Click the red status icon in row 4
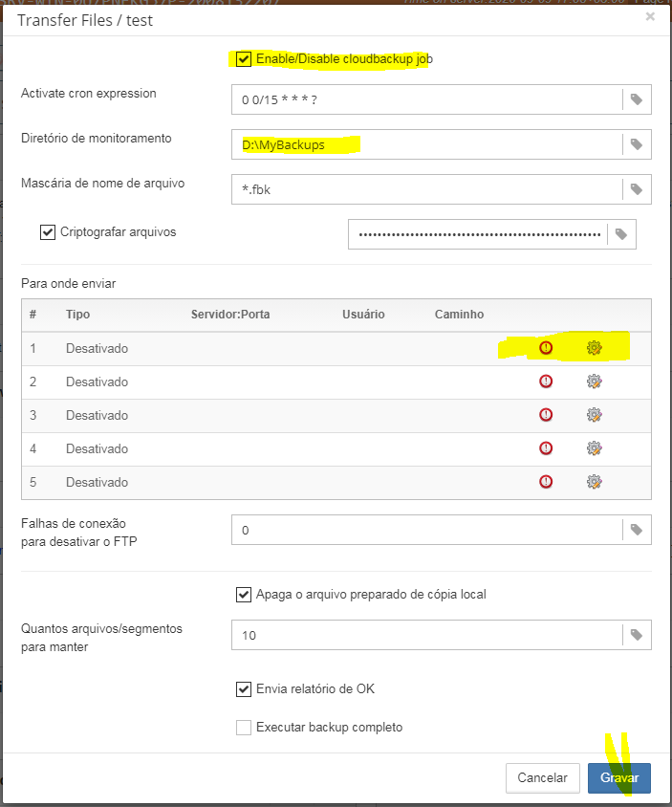This screenshot has height=807, width=672. [546, 448]
